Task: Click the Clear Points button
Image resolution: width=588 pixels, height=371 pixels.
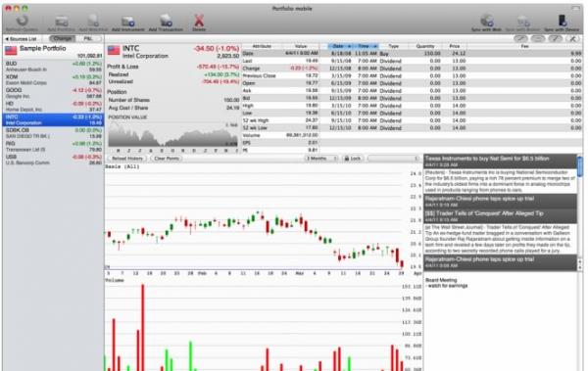Action: (167, 159)
